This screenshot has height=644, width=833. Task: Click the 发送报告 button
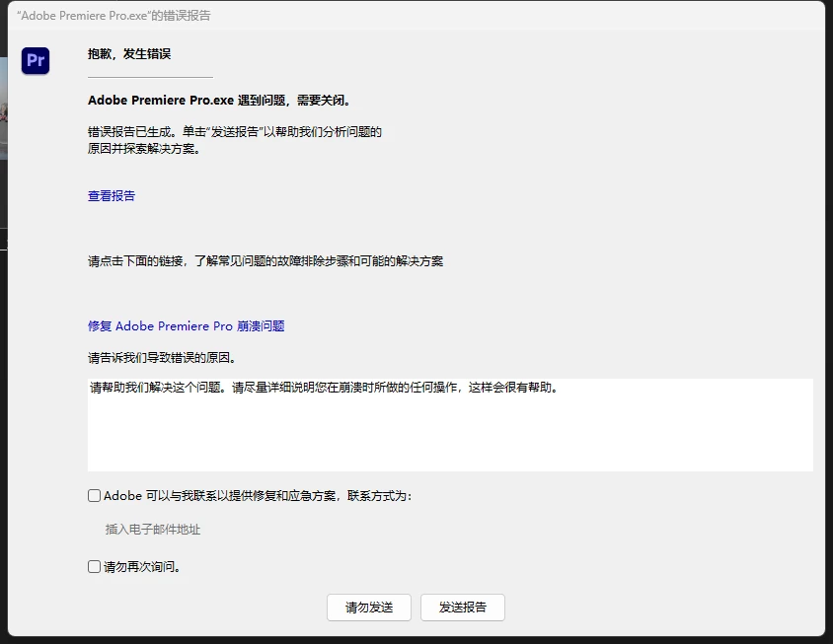click(462, 608)
